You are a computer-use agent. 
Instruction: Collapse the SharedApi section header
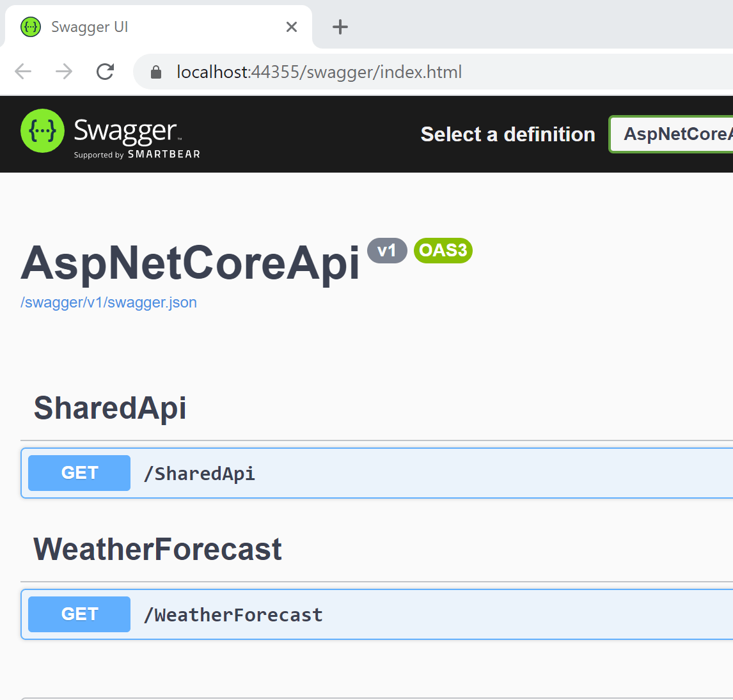(110, 408)
